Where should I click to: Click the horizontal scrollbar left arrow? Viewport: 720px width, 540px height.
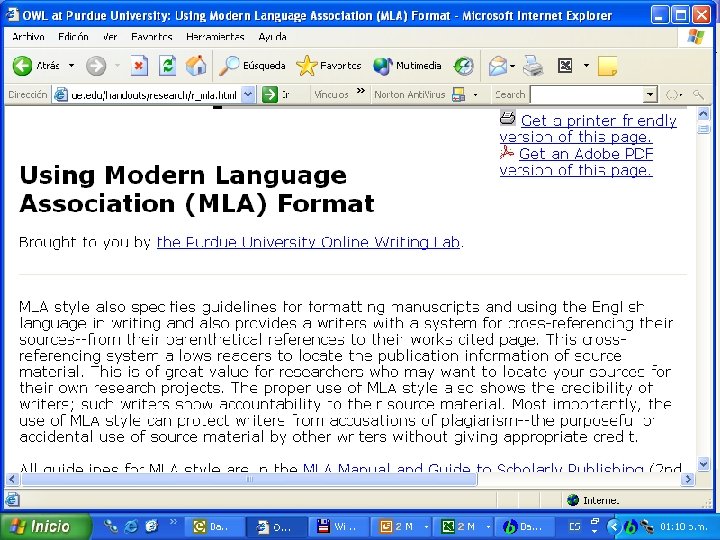click(12, 479)
